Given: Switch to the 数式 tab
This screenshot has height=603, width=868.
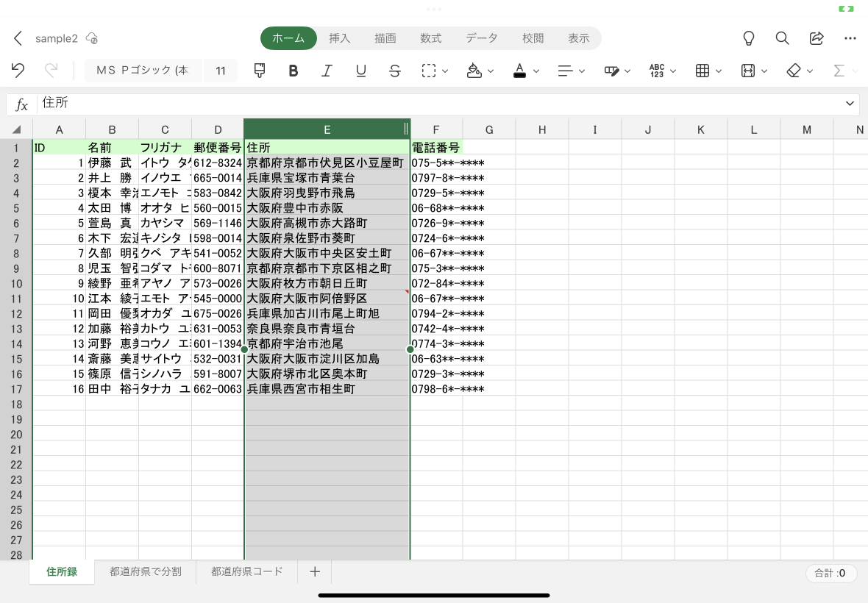Looking at the screenshot, I should [430, 38].
